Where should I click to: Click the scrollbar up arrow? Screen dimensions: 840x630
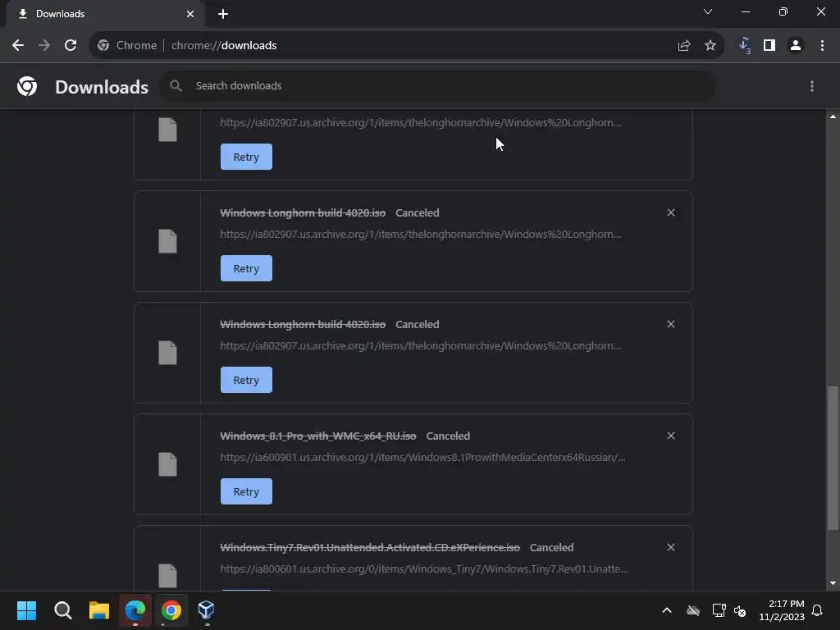coord(833,116)
